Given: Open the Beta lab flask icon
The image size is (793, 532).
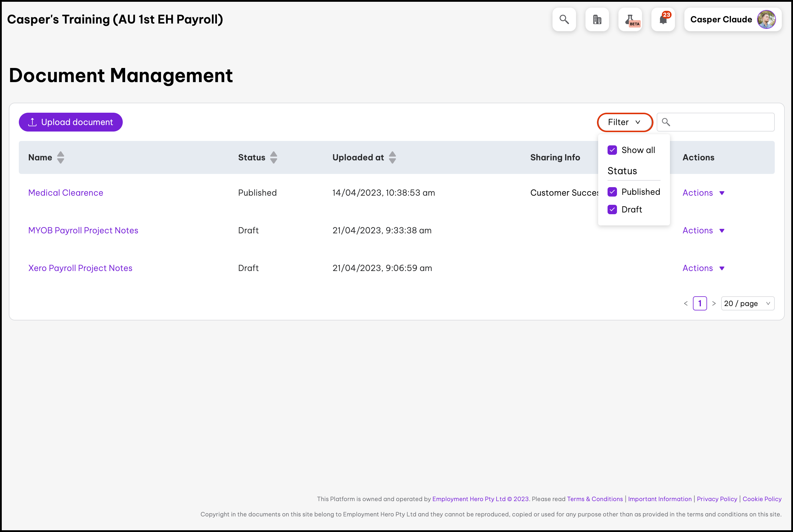Looking at the screenshot, I should tap(630, 19).
